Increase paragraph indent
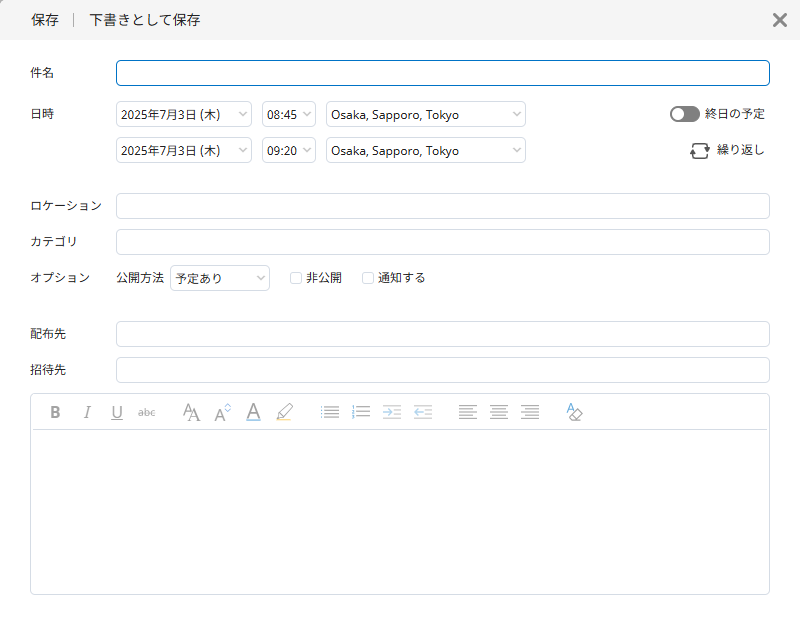This screenshot has height=627, width=800. coord(392,412)
